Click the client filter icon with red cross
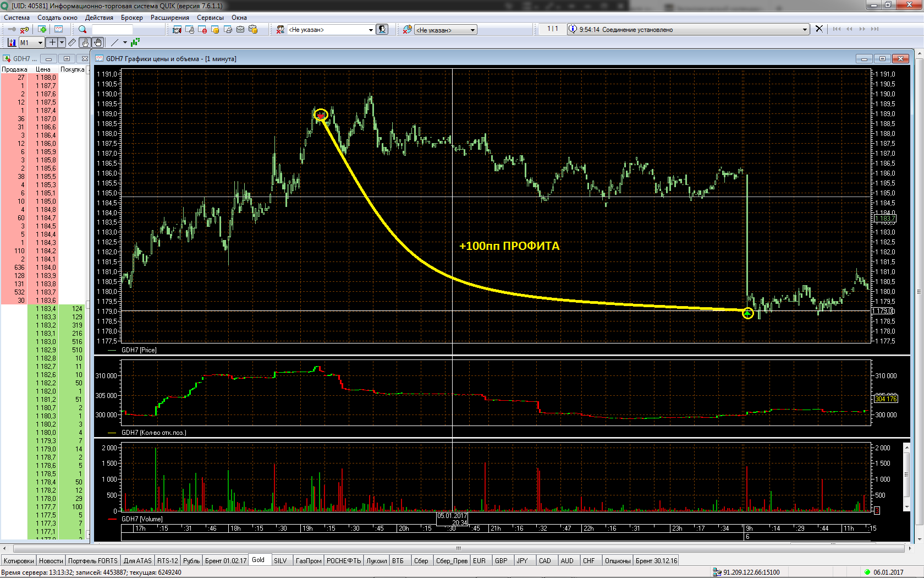This screenshot has height=578, width=924. pyautogui.click(x=280, y=29)
